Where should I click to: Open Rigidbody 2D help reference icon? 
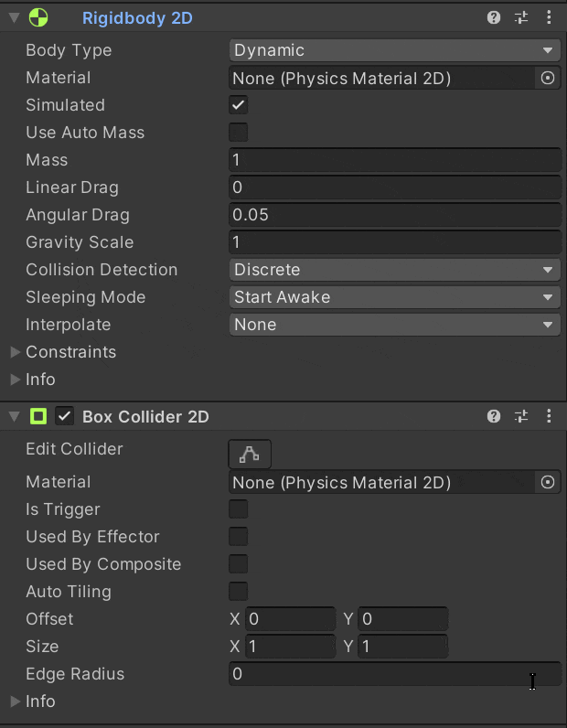click(494, 17)
